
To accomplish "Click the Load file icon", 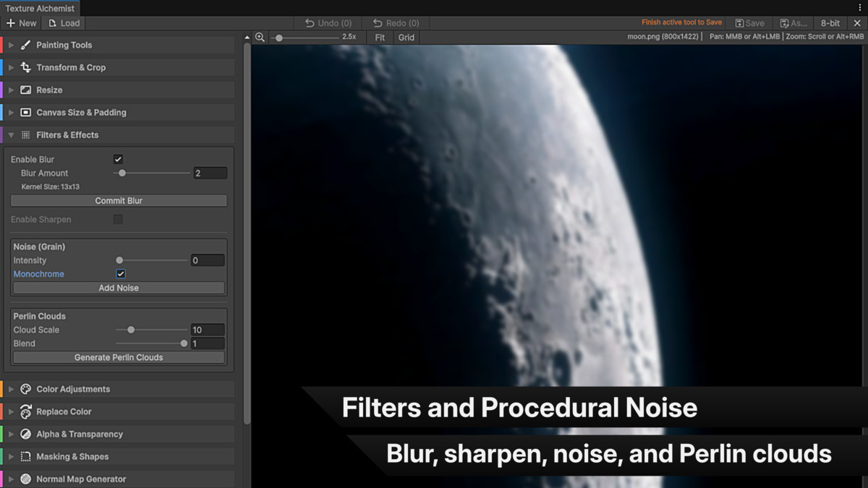I will pos(52,23).
